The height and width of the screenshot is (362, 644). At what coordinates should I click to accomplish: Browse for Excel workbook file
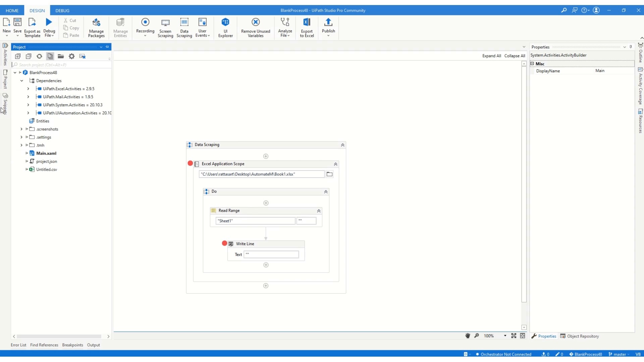pos(329,174)
